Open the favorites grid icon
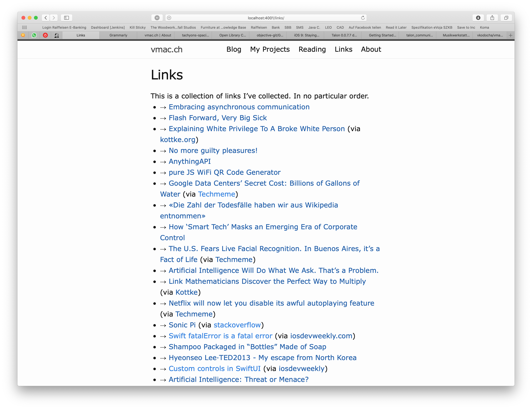The width and height of the screenshot is (532, 409). tap(24, 28)
